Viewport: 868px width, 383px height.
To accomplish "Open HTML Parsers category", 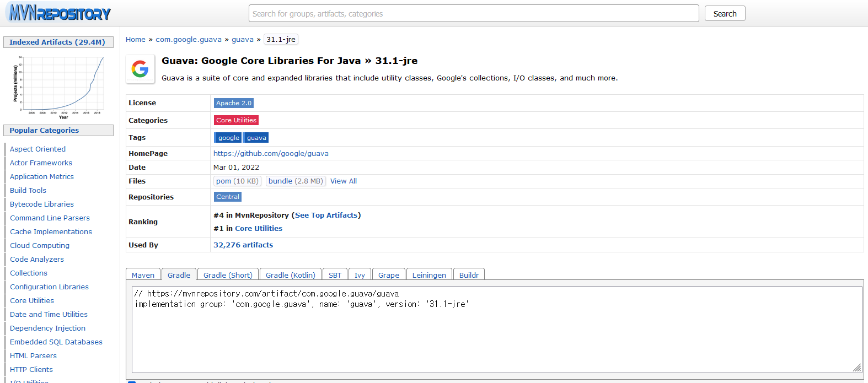I will pyautogui.click(x=33, y=355).
